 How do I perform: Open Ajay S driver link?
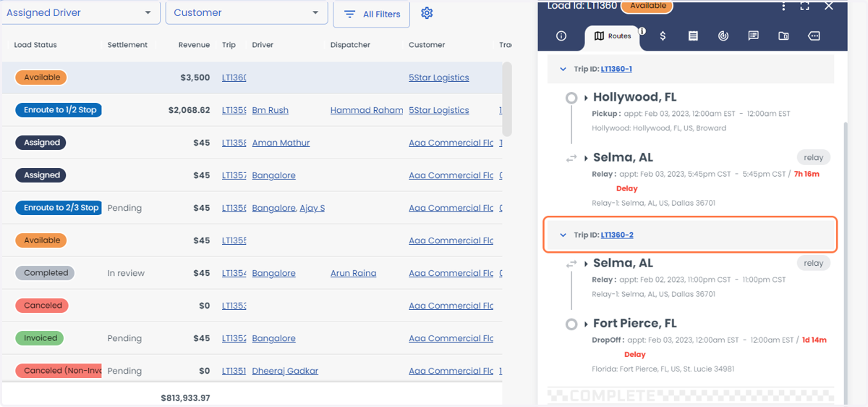coord(312,209)
